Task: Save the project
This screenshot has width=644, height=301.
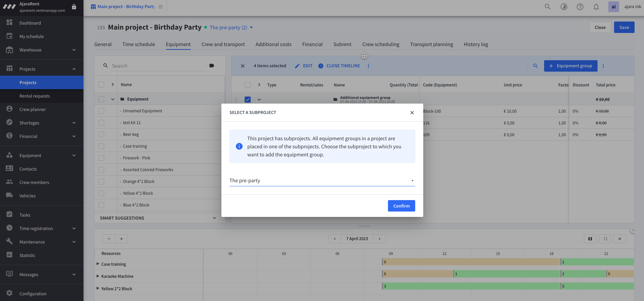Action: (624, 27)
